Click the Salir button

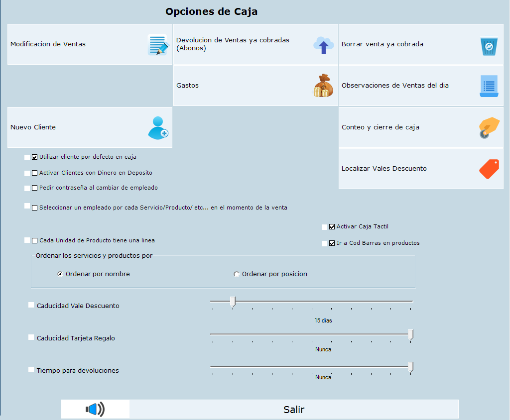pyautogui.click(x=294, y=409)
